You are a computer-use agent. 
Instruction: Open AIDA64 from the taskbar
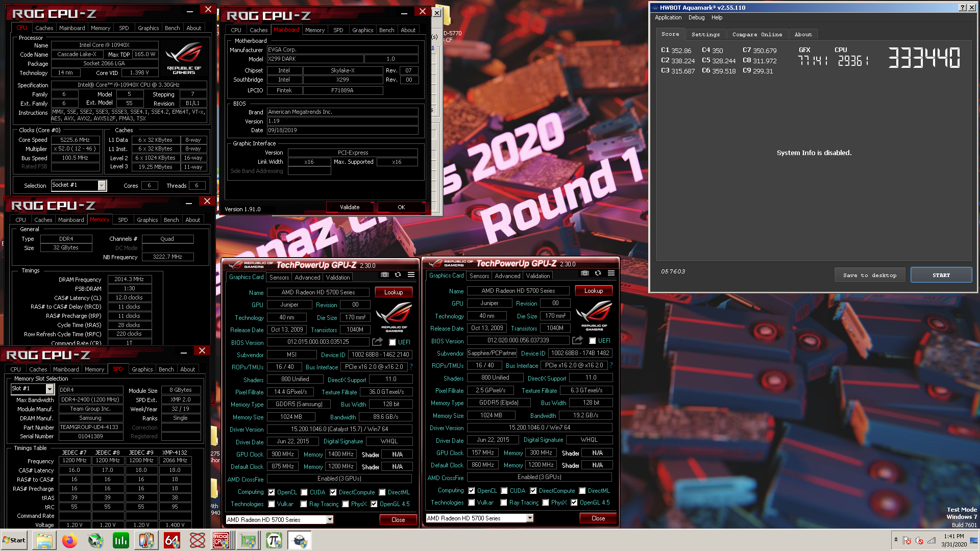click(172, 540)
